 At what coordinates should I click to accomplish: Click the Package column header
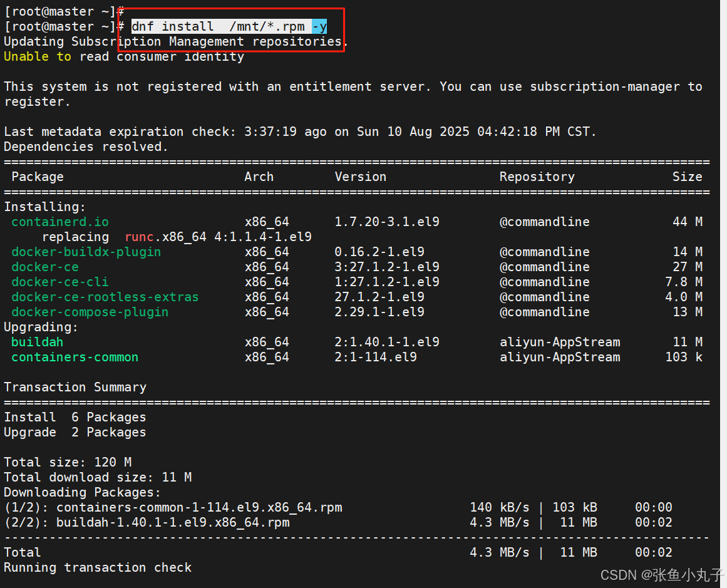38,177
